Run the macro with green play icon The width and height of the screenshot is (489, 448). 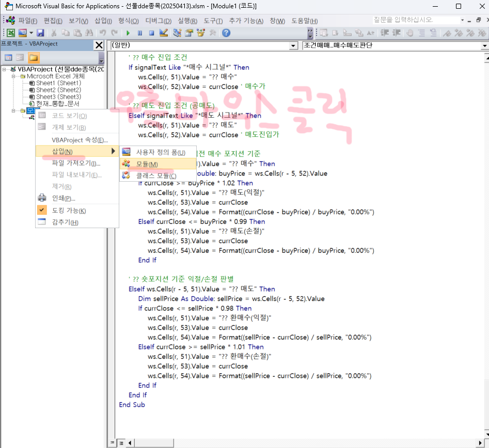click(x=128, y=33)
